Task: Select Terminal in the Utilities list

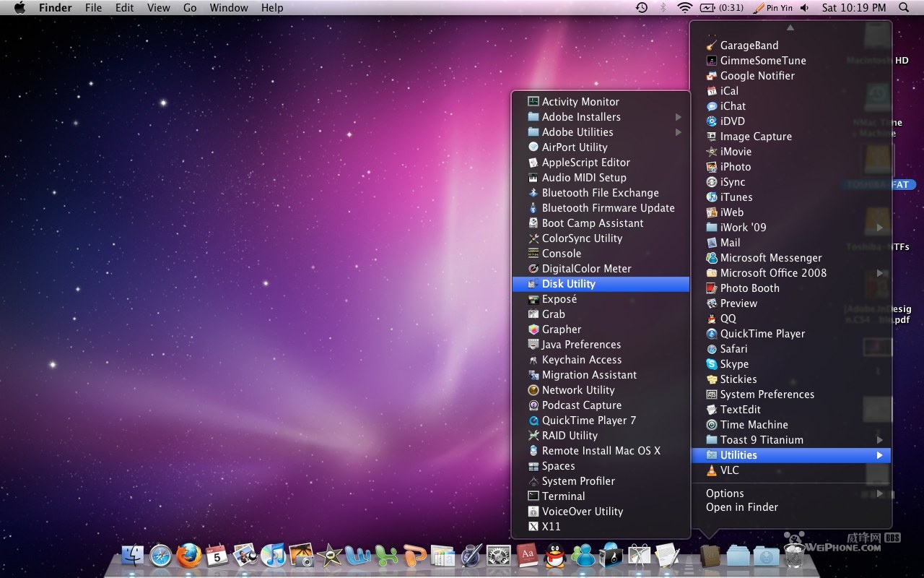Action: point(563,496)
